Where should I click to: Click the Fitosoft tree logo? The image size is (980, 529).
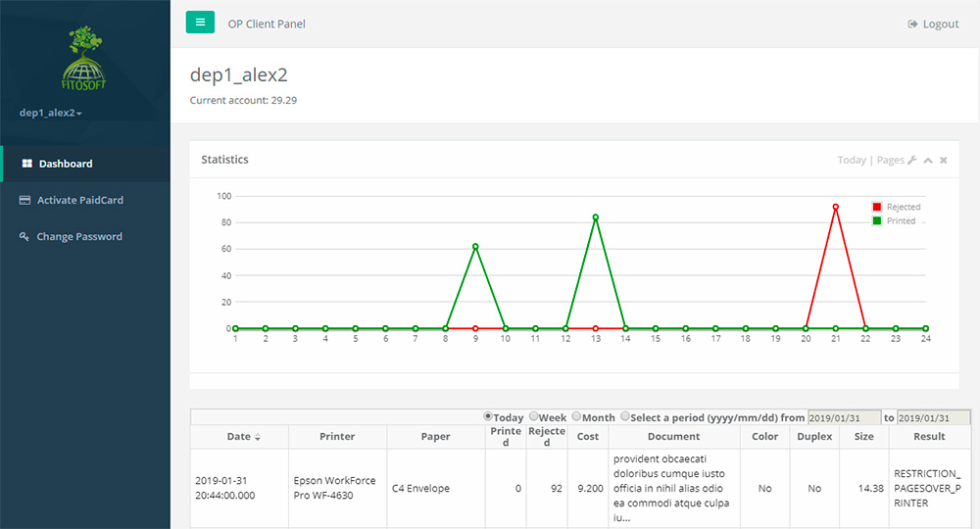(x=84, y=59)
